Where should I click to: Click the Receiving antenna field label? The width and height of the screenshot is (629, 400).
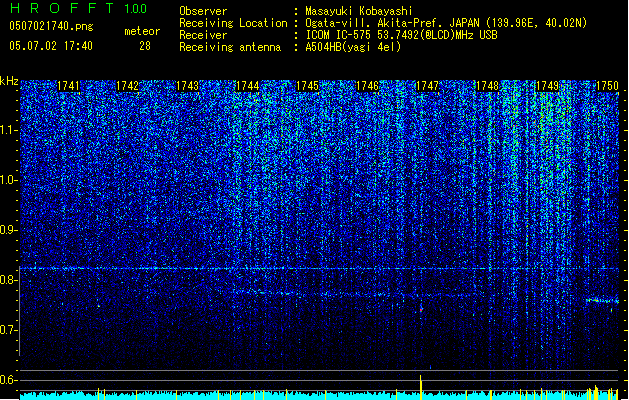click(230, 47)
